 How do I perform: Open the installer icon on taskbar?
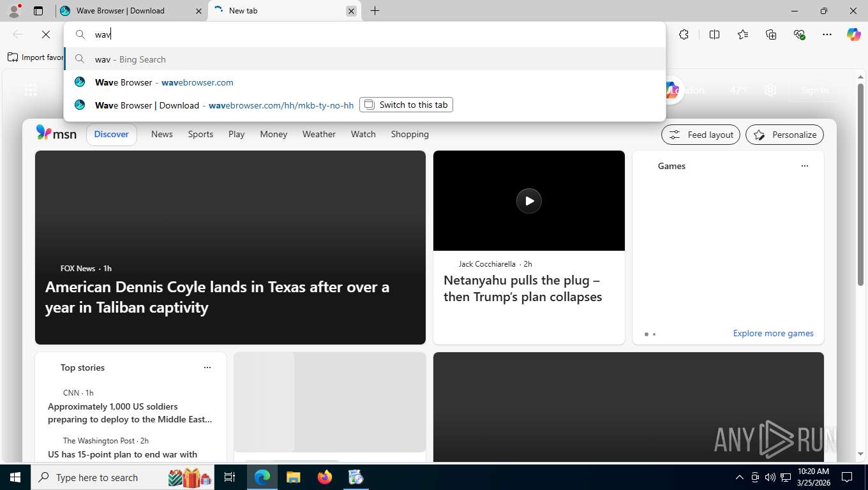coord(355,477)
